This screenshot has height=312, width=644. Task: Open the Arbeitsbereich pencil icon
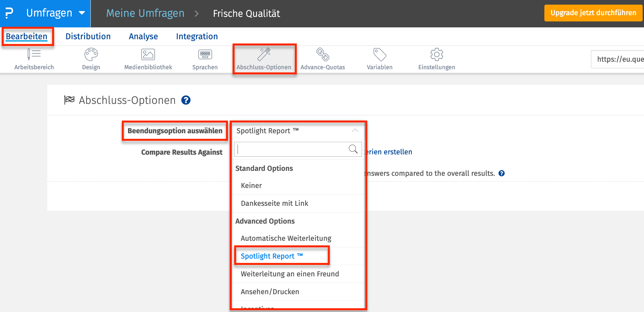coord(34,54)
